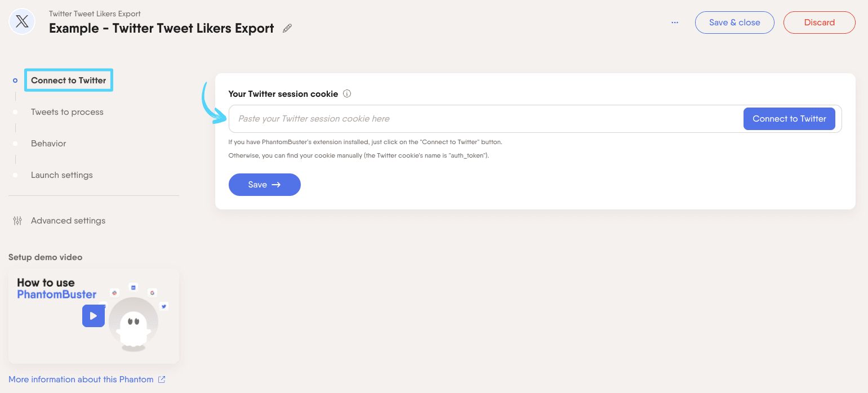The image size is (868, 393).
Task: Open the three-dot options menu
Action: (x=675, y=23)
